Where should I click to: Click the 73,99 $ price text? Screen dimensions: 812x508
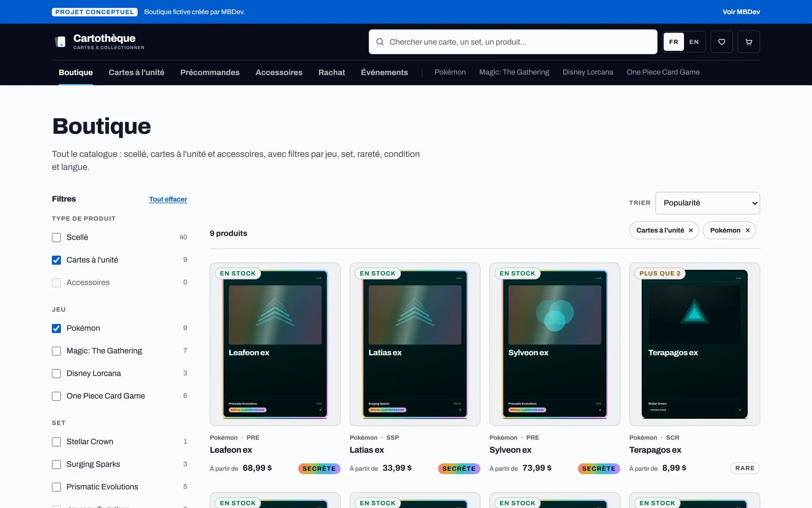coord(537,468)
